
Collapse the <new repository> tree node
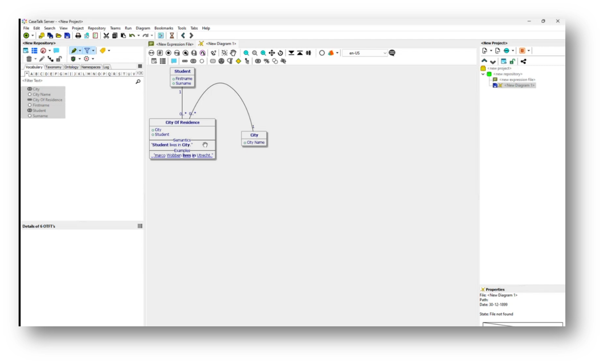483,74
